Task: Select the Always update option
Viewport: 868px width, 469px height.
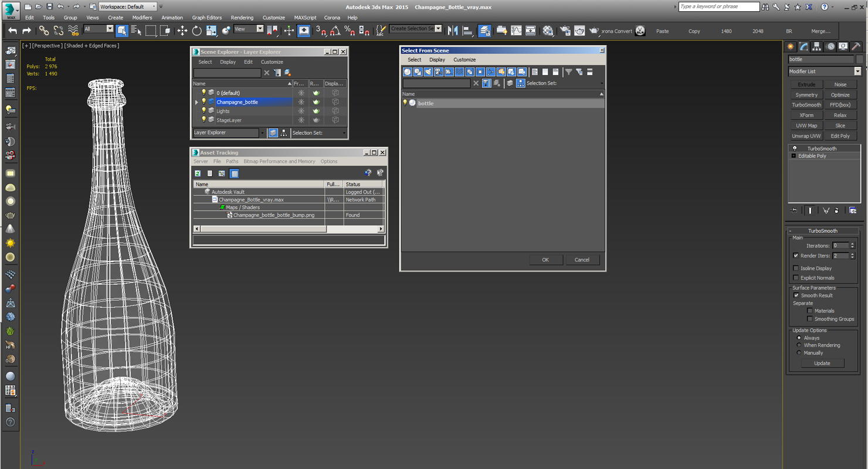Action: [x=799, y=338]
